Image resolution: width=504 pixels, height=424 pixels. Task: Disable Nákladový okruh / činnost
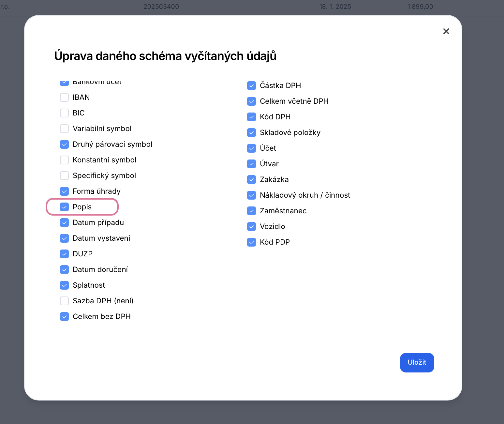252,195
